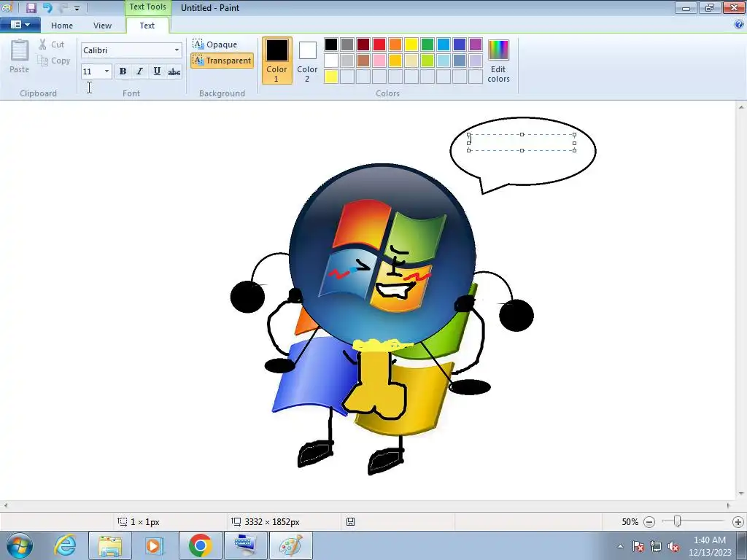
Task: Select Color 1 foreground box
Action: pyautogui.click(x=276, y=61)
